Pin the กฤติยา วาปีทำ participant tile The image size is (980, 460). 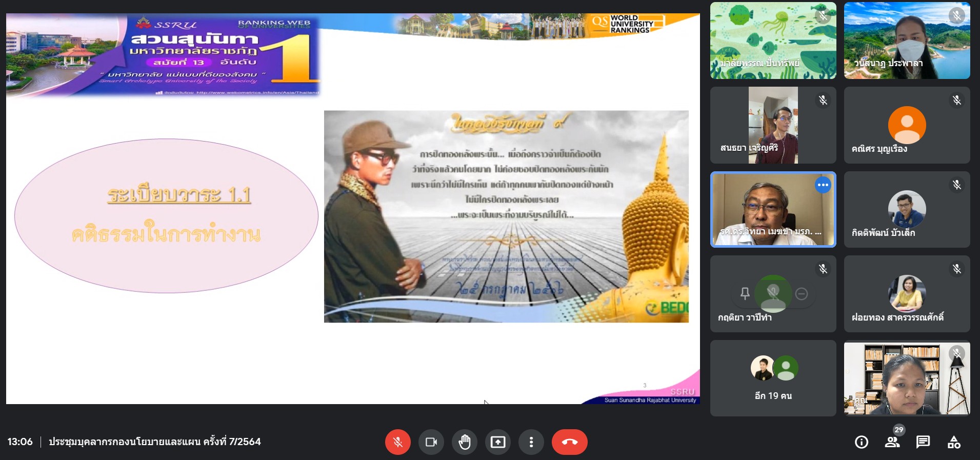tap(745, 294)
